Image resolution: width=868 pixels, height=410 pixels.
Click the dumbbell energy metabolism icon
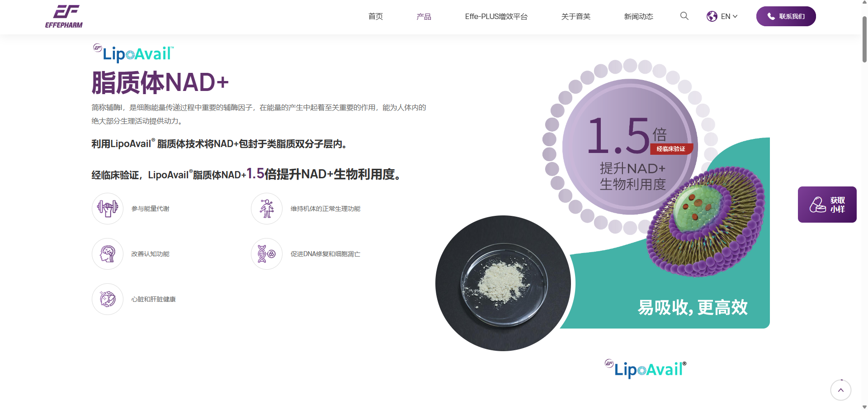click(x=108, y=209)
